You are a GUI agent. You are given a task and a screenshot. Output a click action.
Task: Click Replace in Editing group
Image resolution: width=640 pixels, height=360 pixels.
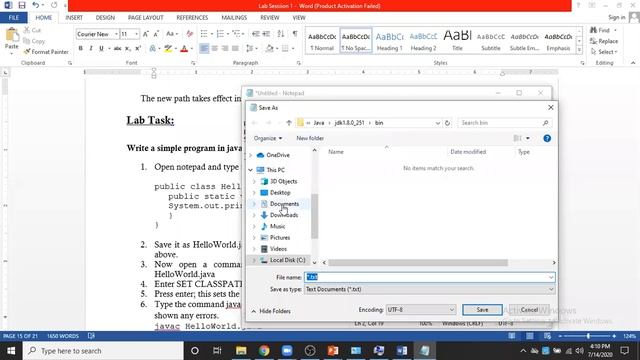(x=604, y=41)
